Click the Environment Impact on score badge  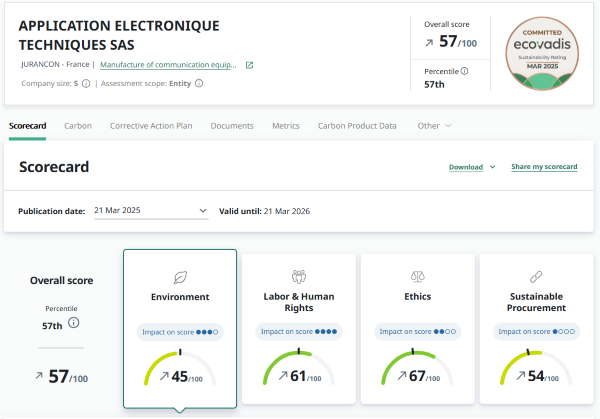(180, 332)
